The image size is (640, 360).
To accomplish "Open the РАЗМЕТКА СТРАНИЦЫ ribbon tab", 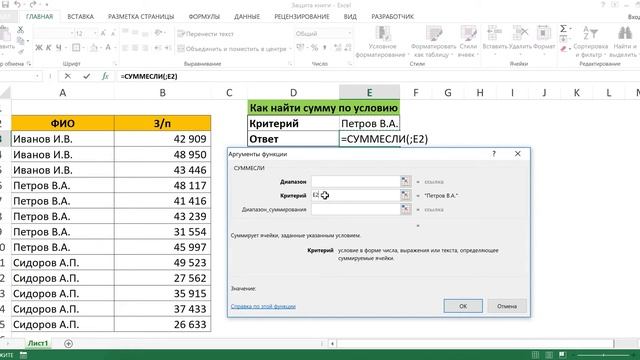I will click(x=141, y=17).
